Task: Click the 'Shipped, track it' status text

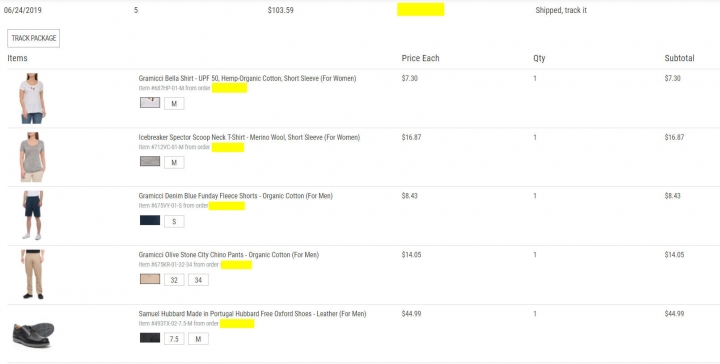Action: 561,10
